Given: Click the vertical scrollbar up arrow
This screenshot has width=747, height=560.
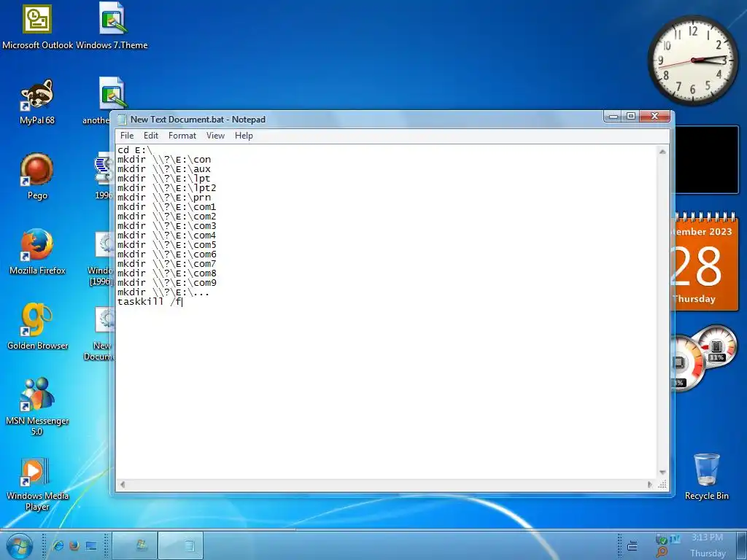Looking at the screenshot, I should click(662, 152).
